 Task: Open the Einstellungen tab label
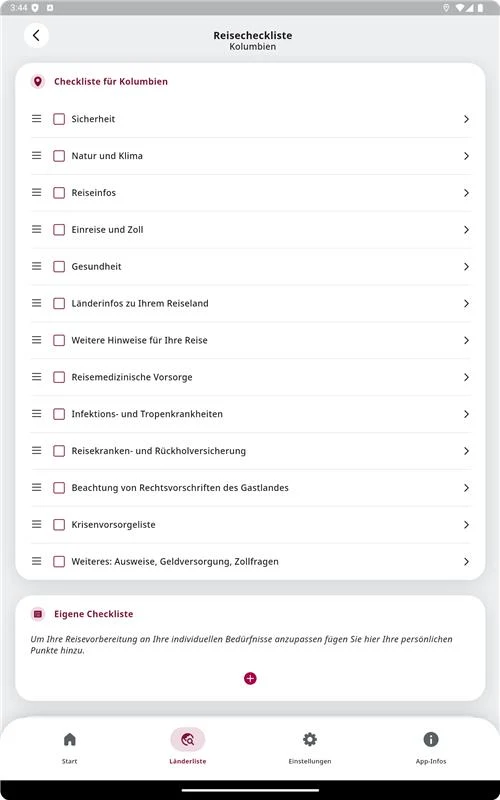click(310, 761)
